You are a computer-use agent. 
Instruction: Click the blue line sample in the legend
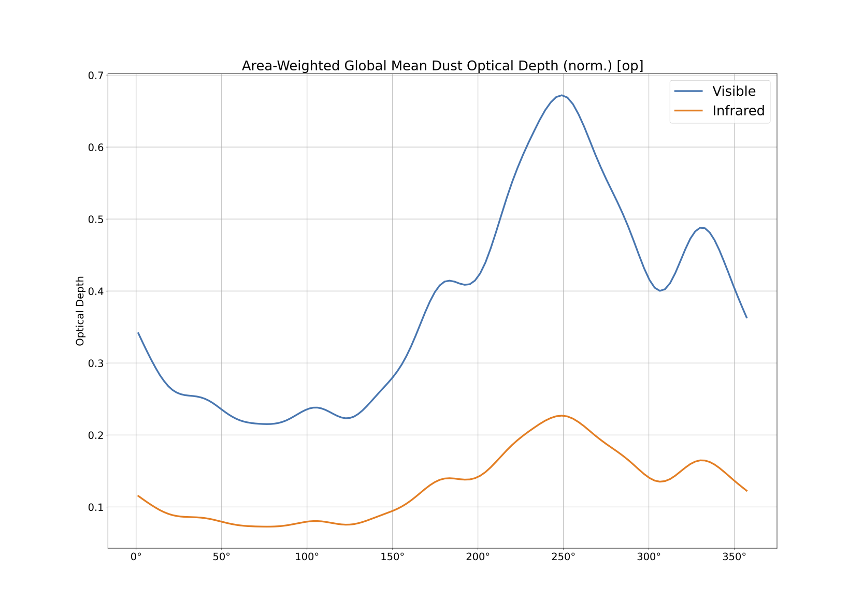coord(688,91)
